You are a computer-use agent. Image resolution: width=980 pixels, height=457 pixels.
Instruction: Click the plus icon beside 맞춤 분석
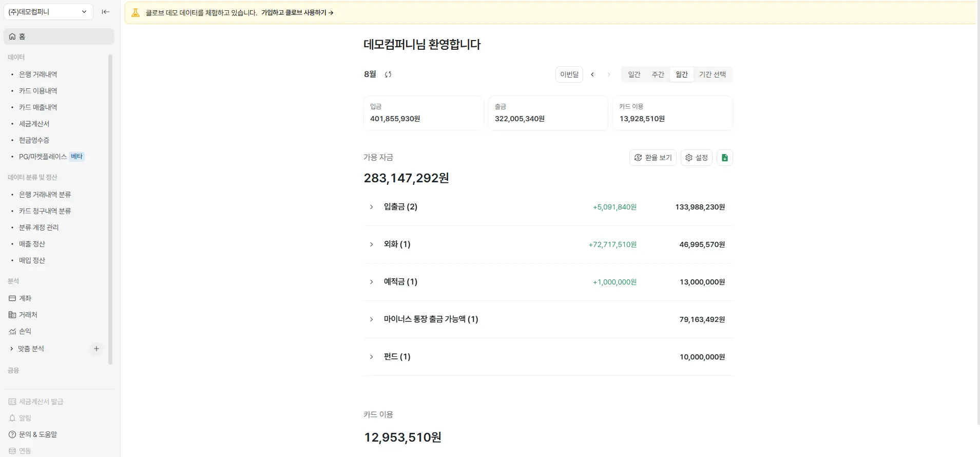tap(96, 349)
